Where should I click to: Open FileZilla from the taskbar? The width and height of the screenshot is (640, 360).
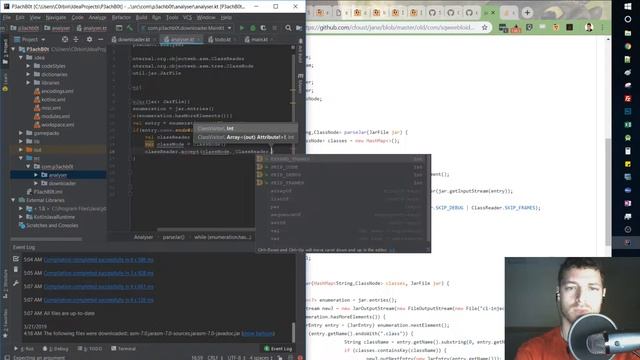(x=628, y=98)
